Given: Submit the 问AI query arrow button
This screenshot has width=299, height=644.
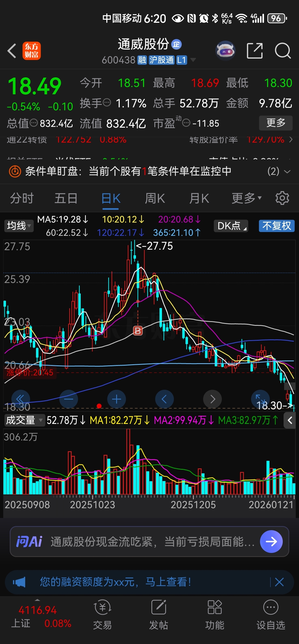Looking at the screenshot, I should click(x=271, y=542).
